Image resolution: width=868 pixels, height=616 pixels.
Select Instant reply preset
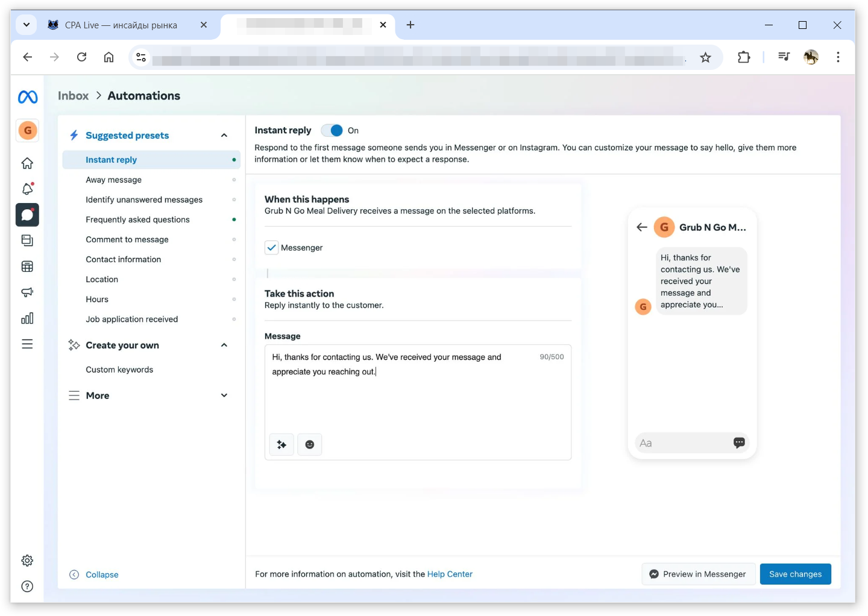pyautogui.click(x=151, y=160)
